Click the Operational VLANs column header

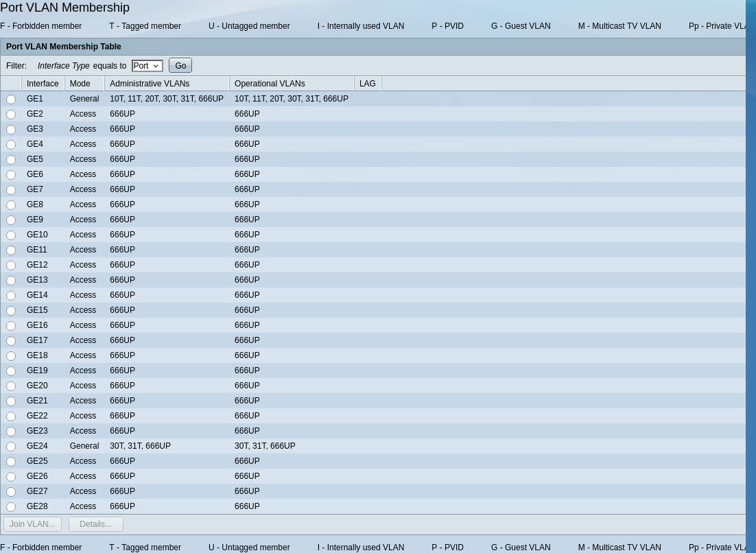pyautogui.click(x=270, y=84)
